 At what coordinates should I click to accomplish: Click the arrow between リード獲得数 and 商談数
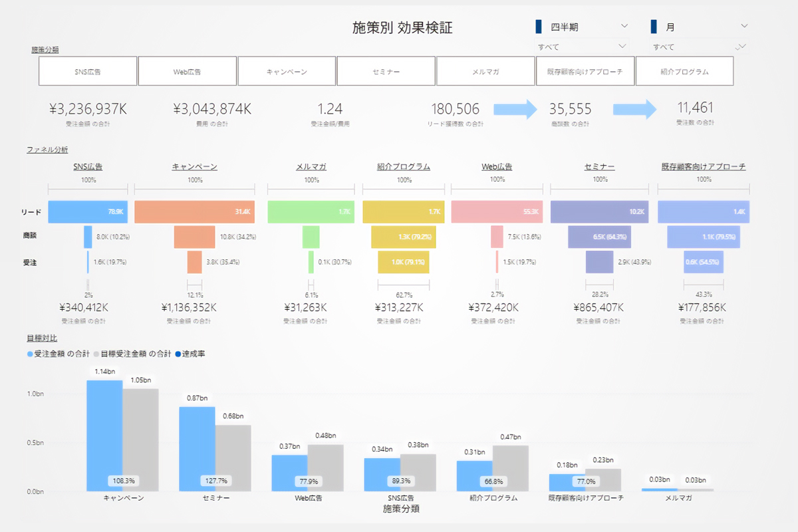point(517,109)
